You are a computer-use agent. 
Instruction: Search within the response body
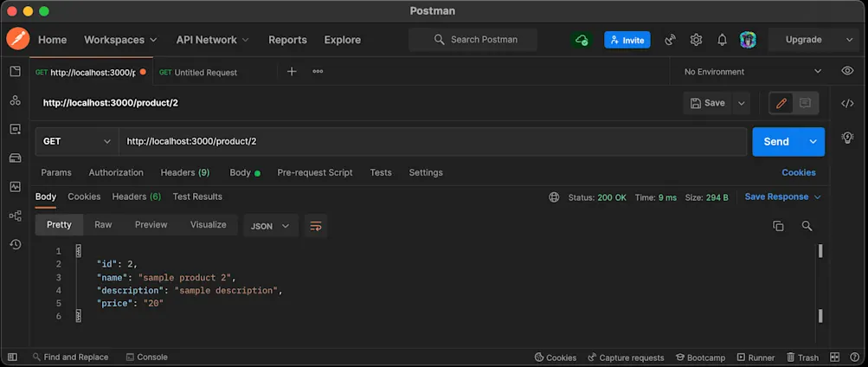click(807, 226)
